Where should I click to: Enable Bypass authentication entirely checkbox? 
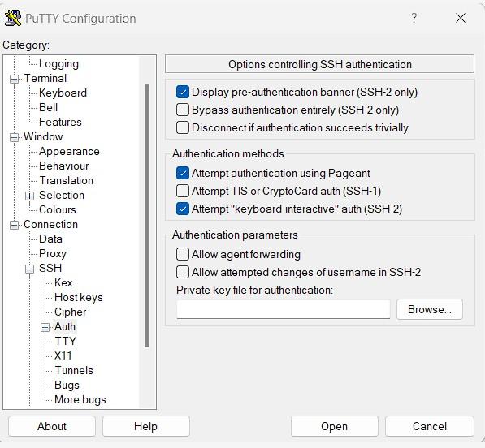point(183,110)
